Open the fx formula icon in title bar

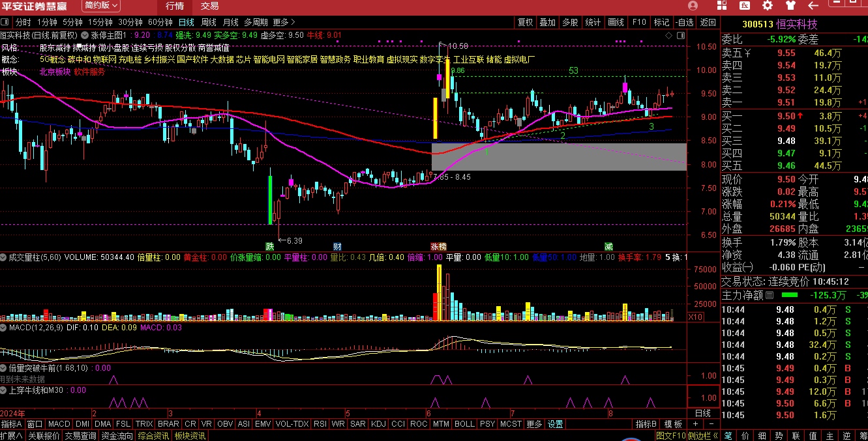tap(745, 5)
